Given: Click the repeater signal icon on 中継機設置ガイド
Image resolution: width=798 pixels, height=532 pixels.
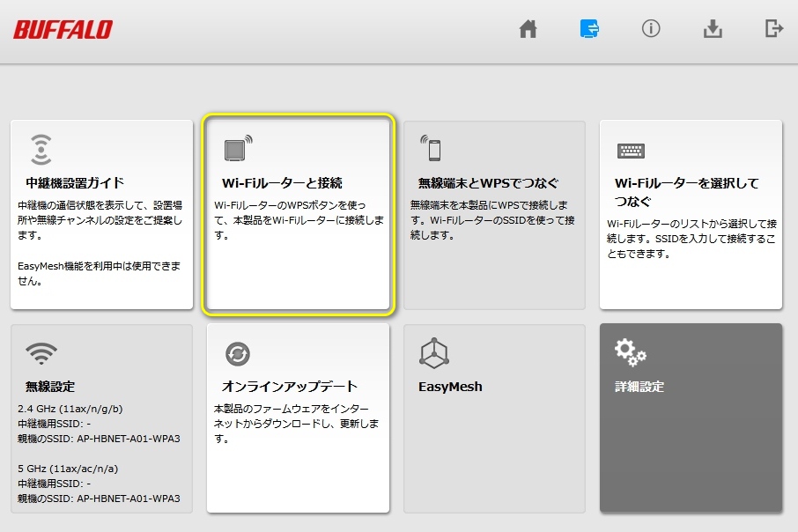Looking at the screenshot, I should coord(41,150).
